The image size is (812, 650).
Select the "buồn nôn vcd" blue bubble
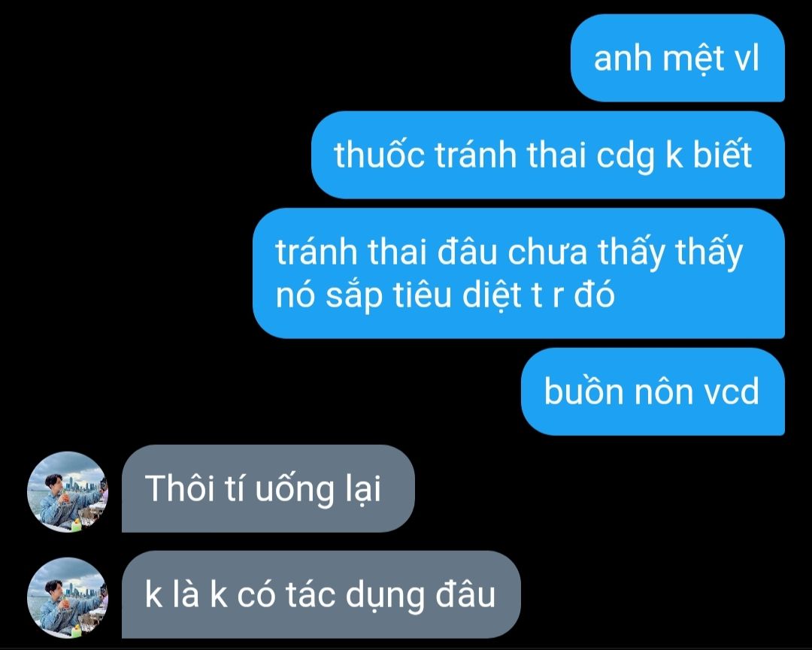[x=653, y=392]
